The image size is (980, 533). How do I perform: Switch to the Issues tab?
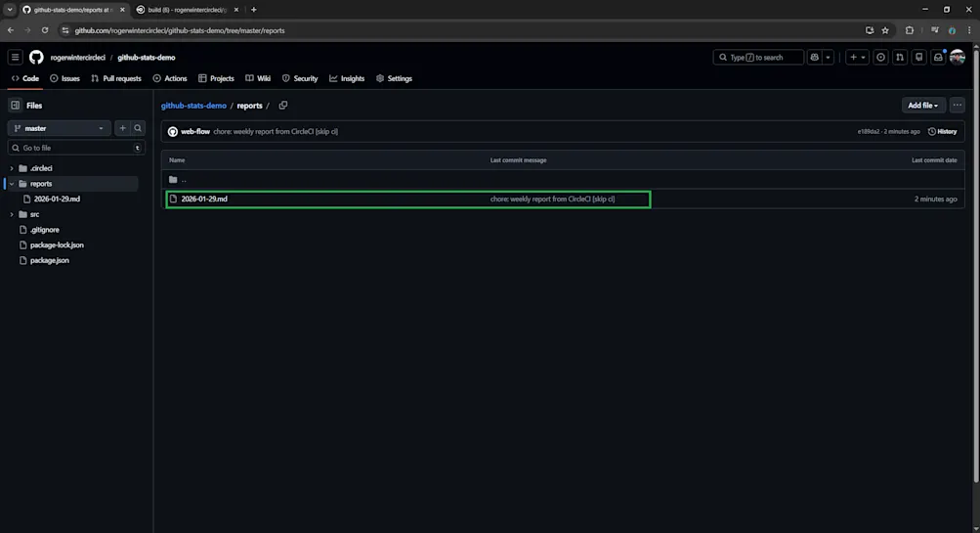64,78
